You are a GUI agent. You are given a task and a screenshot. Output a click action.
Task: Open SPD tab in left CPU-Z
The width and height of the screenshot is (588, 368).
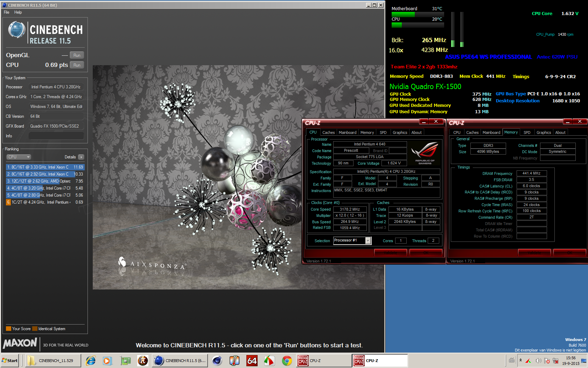[383, 132]
